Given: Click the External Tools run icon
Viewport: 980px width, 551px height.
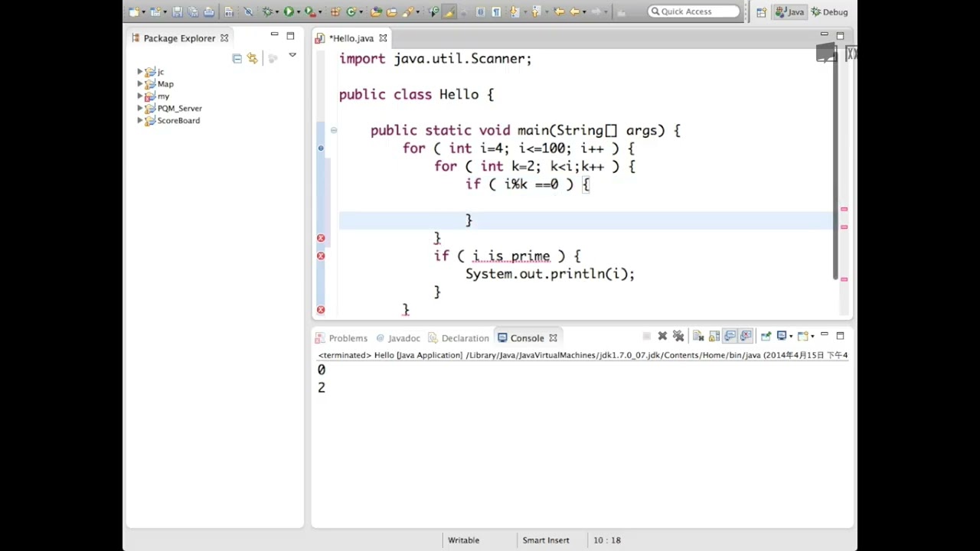Looking at the screenshot, I should [x=309, y=11].
